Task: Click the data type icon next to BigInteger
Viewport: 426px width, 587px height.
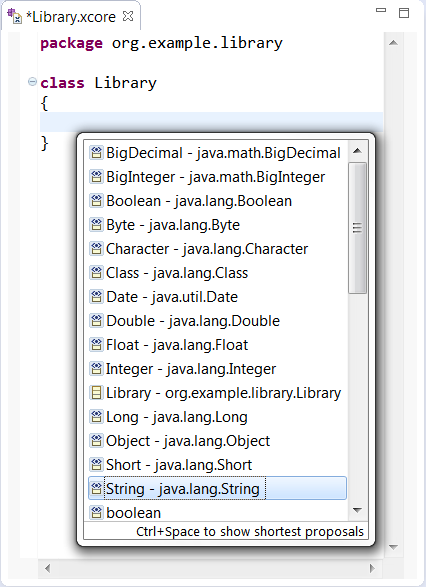Action: pyautogui.click(x=96, y=177)
